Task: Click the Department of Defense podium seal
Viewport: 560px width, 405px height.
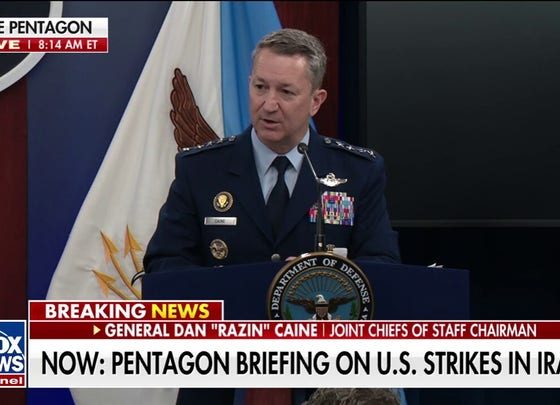Action: click(x=320, y=287)
